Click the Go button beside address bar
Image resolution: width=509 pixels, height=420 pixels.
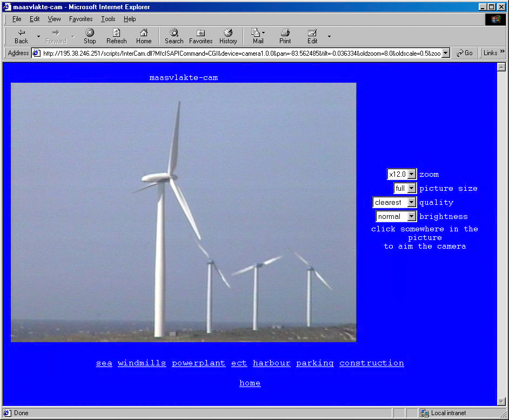(465, 53)
